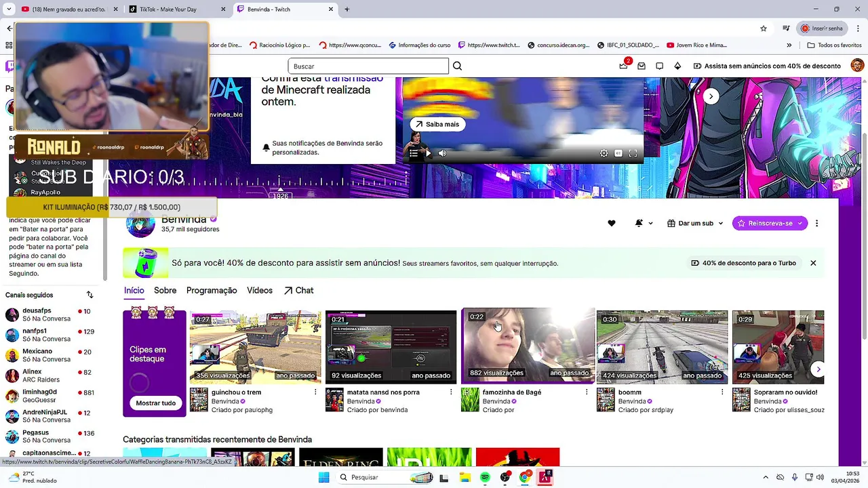Open the Jovem Rico e Mima bookmark
Viewport: 868px width, 488px height.
click(x=697, y=45)
